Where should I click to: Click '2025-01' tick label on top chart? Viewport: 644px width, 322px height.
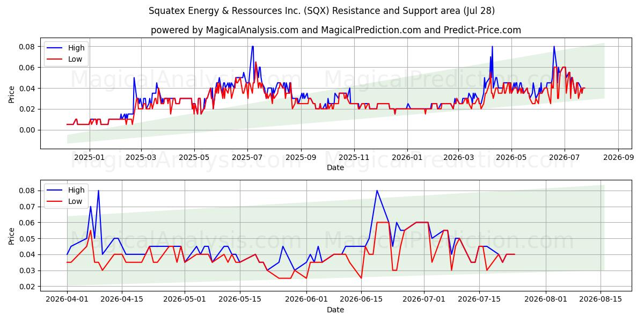click(89, 158)
